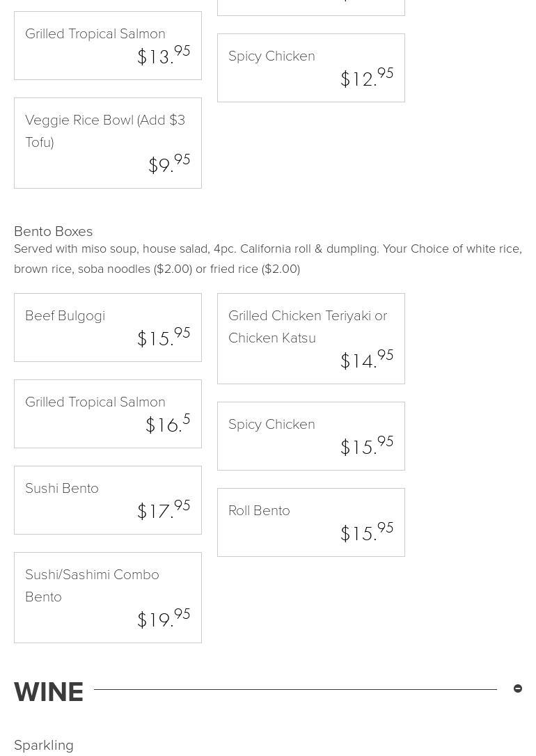Select the $13.95 Grilled Tropical Salmon item

108,45
